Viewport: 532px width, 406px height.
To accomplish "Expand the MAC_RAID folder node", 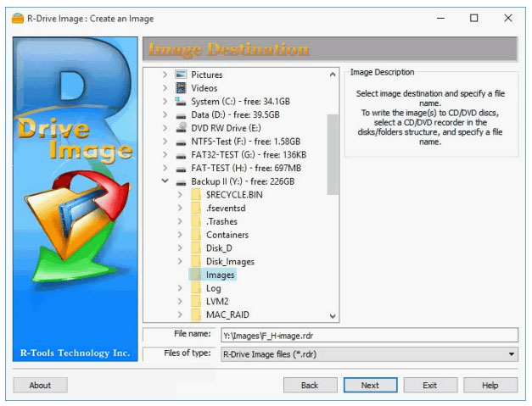I will 180,314.
